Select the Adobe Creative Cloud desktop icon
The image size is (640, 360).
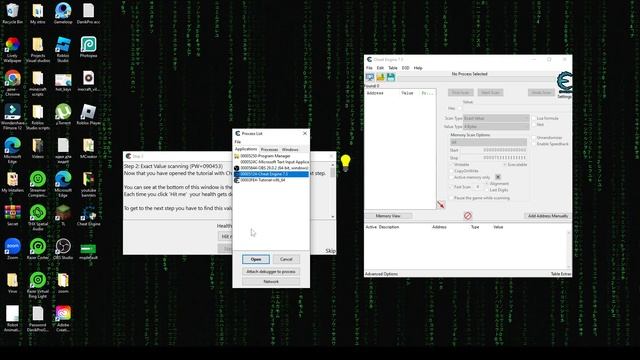point(63,319)
